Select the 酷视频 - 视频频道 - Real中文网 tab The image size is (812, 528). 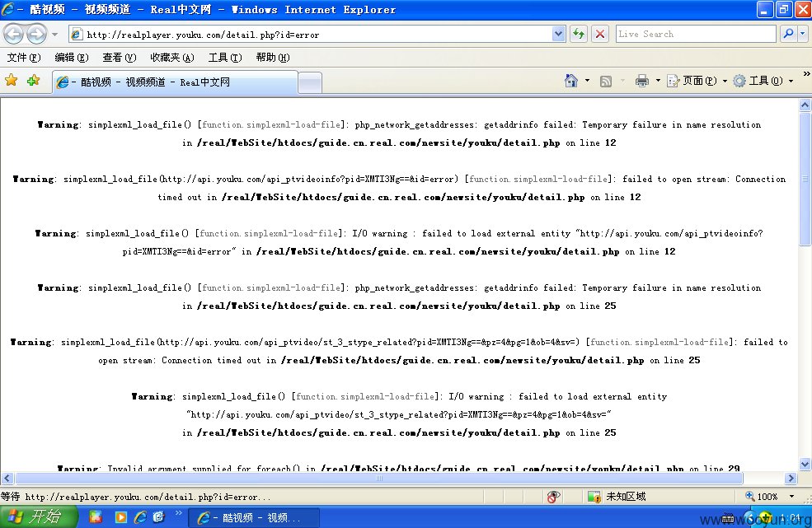pos(175,82)
